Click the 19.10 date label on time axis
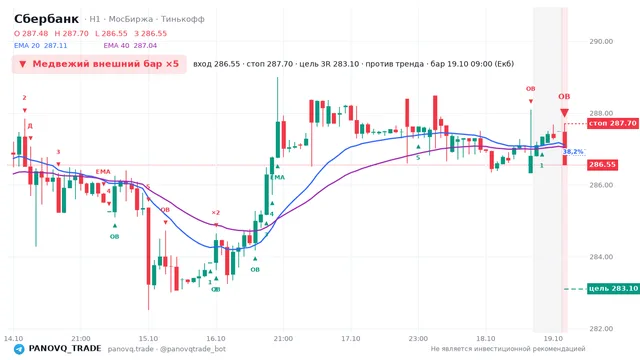The image size is (640, 360). click(x=553, y=339)
